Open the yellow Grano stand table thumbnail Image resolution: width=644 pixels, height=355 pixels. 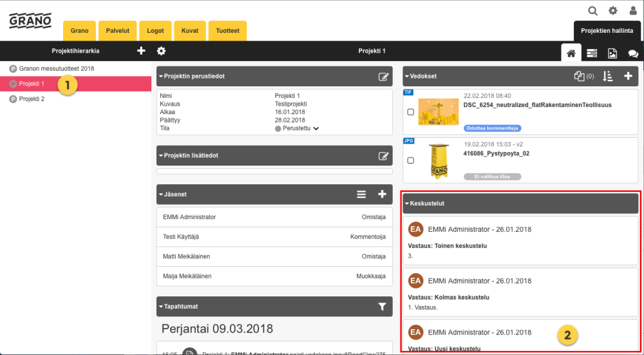pyautogui.click(x=439, y=160)
